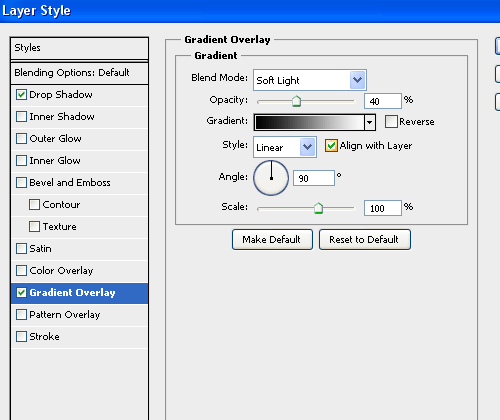500x420 pixels.
Task: Open the gradient picker dropdown arrow
Action: click(x=369, y=122)
